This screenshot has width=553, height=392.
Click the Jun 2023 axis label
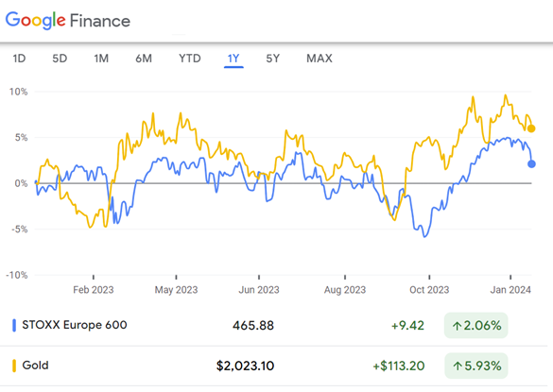pyautogui.click(x=259, y=290)
